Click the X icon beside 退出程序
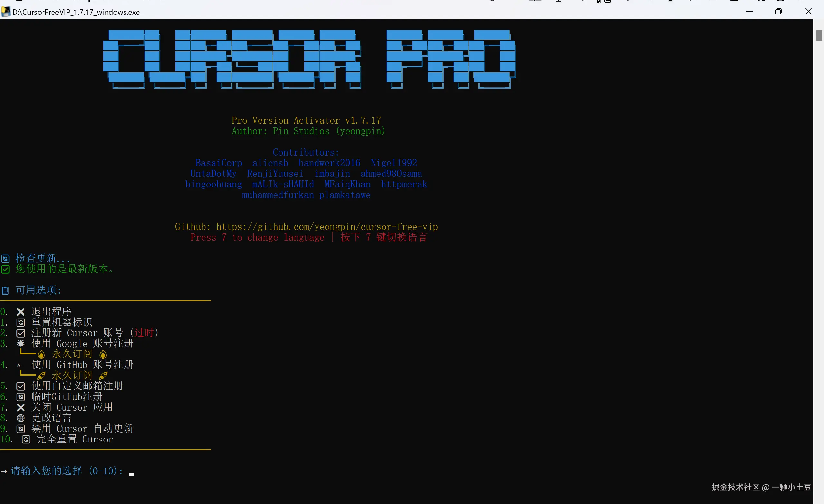 [x=21, y=312]
